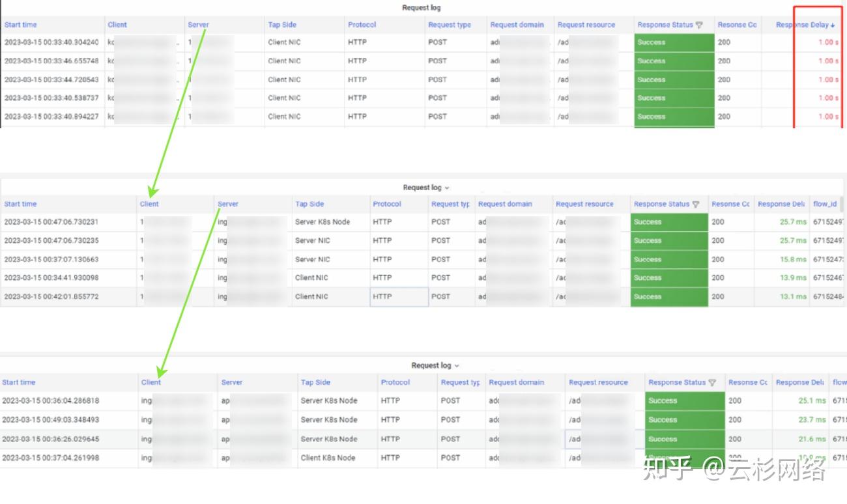Click the Success status in the 00:33:40.304240 row
The image size is (847, 504).
[x=674, y=42]
